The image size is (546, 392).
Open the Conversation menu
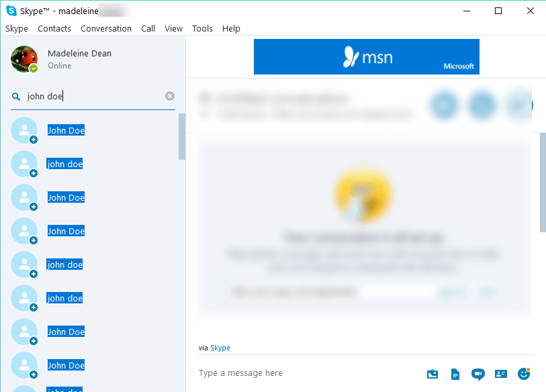coord(106,28)
